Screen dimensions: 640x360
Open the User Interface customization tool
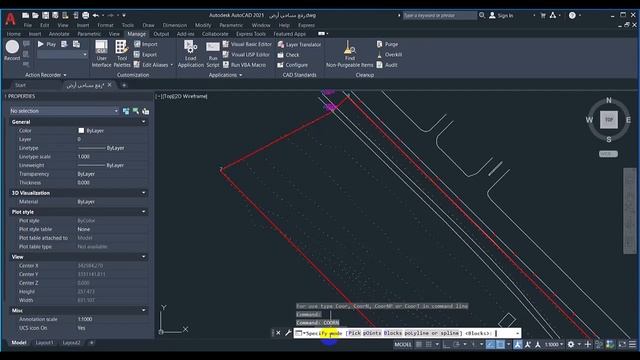(x=101, y=53)
